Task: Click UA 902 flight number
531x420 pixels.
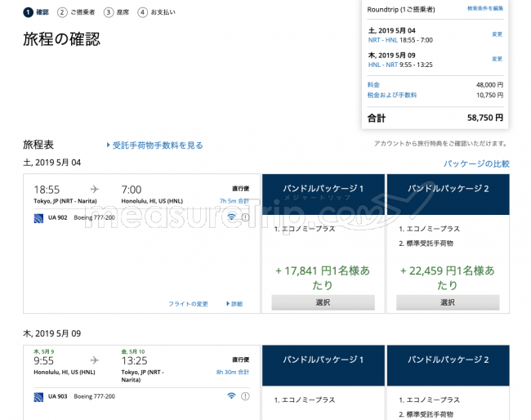Action: tap(57, 217)
